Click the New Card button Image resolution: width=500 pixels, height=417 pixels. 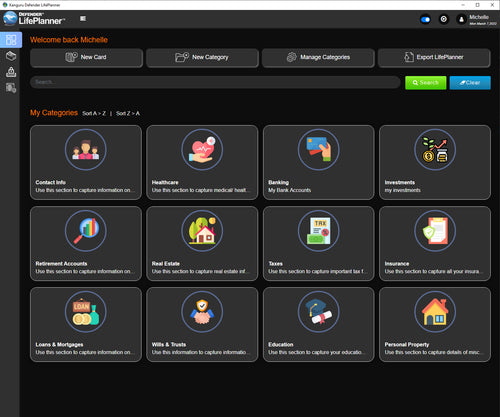coord(86,58)
